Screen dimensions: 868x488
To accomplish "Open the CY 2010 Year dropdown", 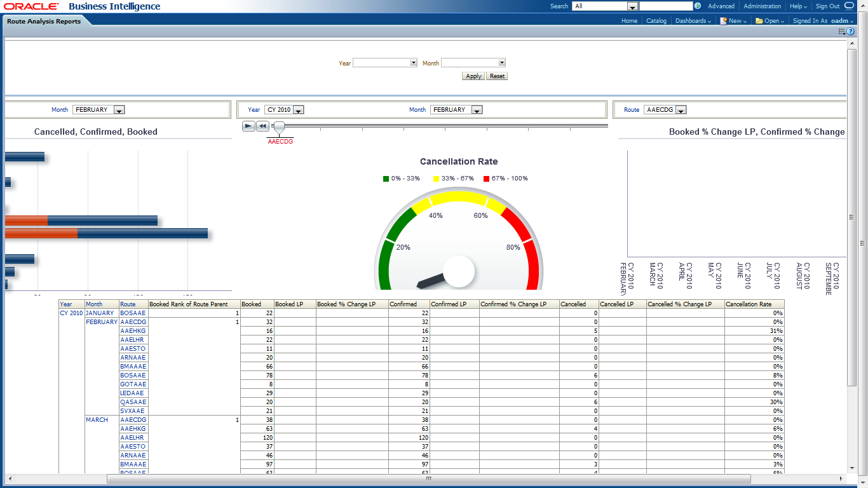I will 298,110.
